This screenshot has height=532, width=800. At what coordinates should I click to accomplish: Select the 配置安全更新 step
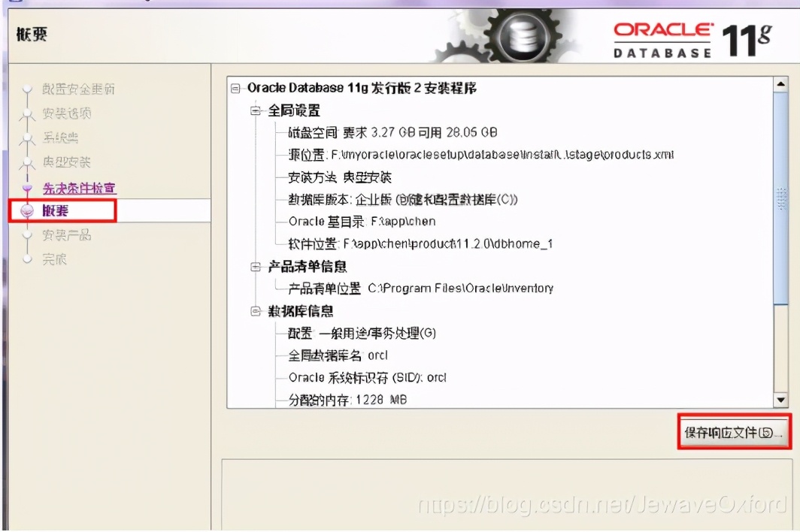tap(78, 89)
